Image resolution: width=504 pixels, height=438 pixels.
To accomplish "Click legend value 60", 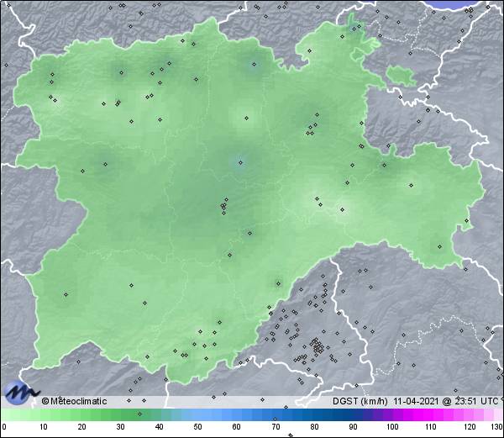I will [x=237, y=427].
